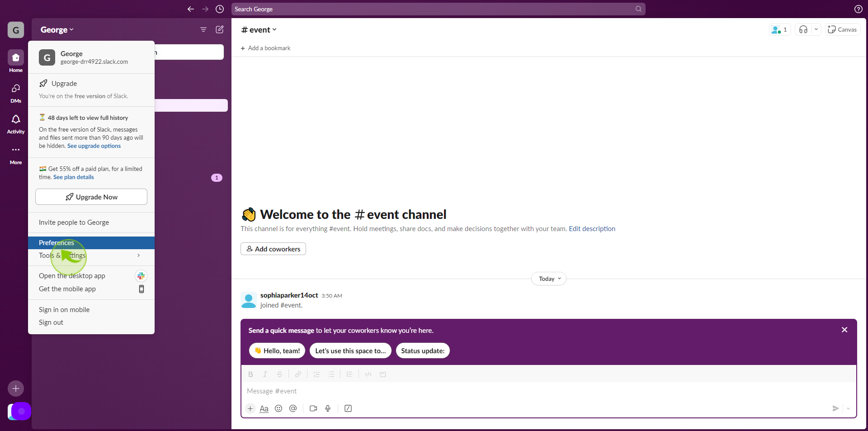Open send options dropdown arrow

click(x=849, y=408)
